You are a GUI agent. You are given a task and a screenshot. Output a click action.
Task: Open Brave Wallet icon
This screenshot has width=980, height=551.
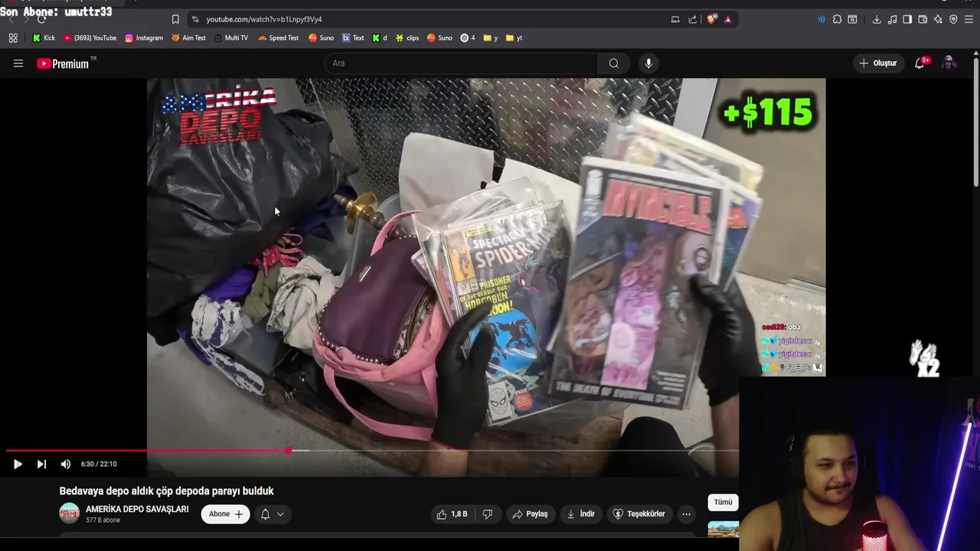click(x=923, y=19)
